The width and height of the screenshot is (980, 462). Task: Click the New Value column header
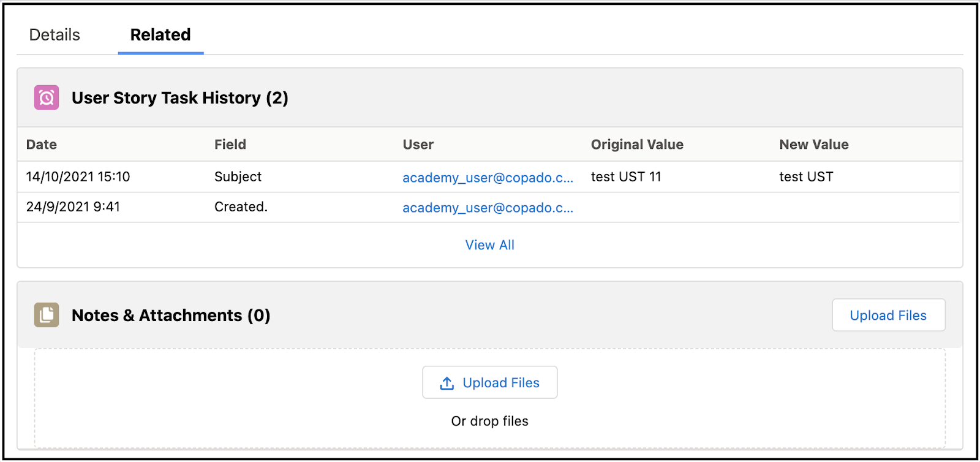tap(814, 145)
